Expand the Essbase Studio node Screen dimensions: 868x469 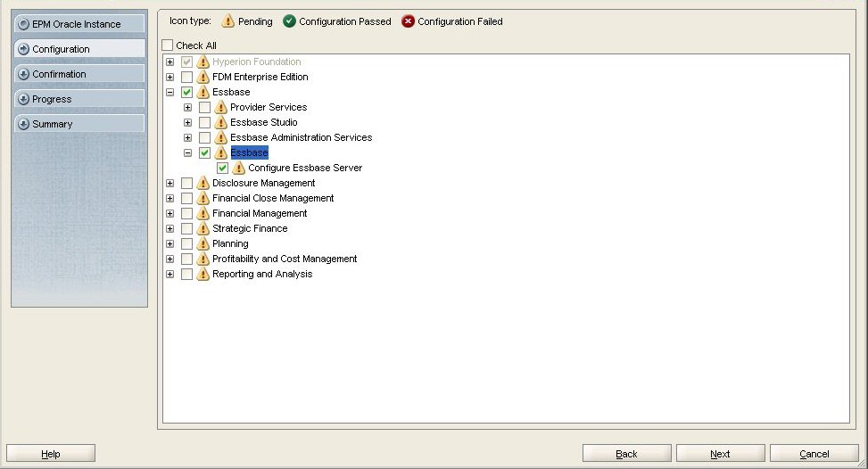187,123
